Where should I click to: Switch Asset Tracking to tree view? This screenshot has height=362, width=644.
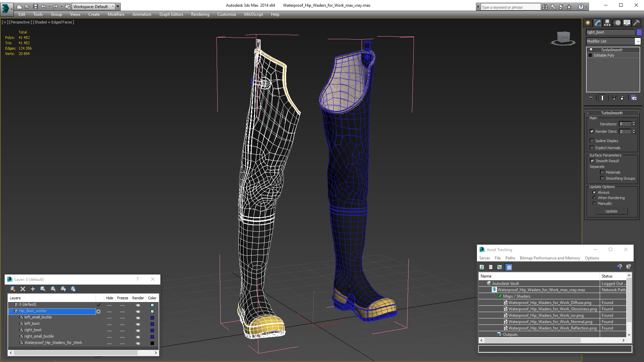click(x=500, y=267)
